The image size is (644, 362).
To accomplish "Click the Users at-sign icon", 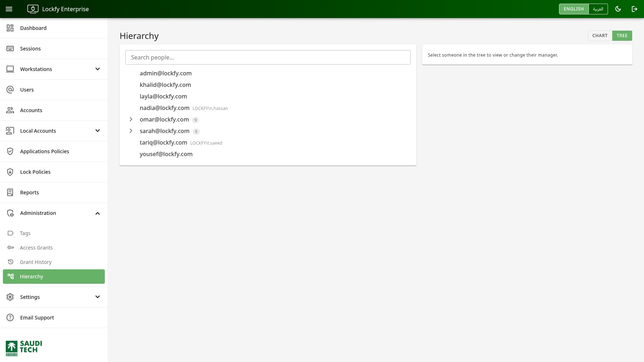I will (10, 90).
